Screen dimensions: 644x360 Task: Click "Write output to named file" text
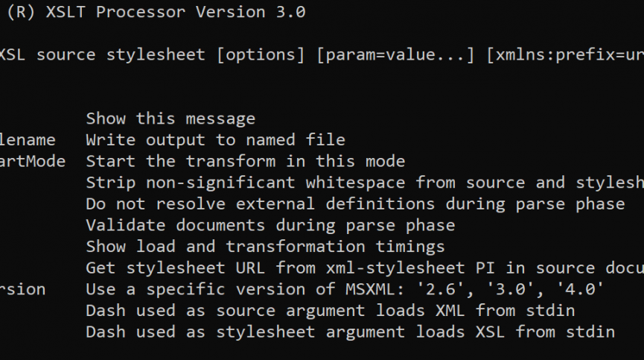(x=215, y=140)
